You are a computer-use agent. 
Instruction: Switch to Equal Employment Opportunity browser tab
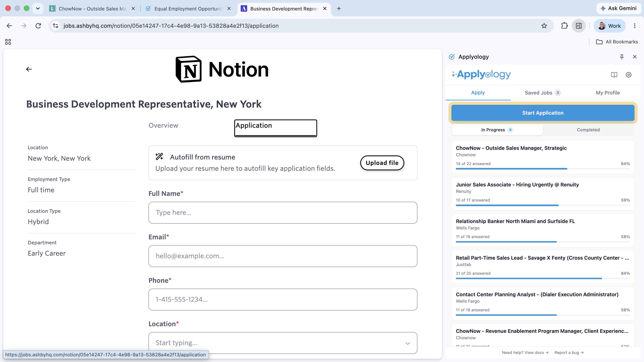coord(189,8)
